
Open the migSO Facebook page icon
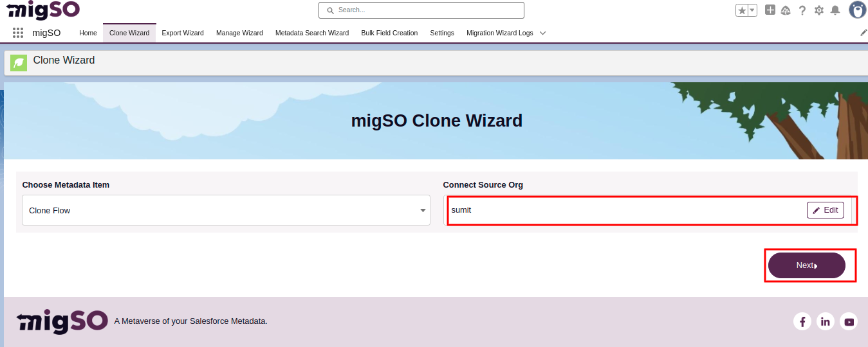coord(802,321)
